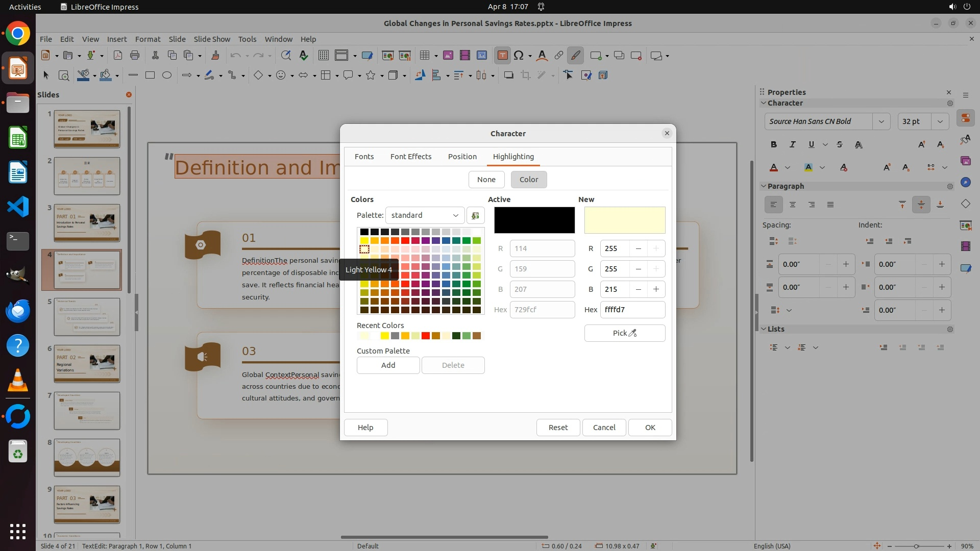Image resolution: width=980 pixels, height=551 pixels.
Task: Insert special character Omega icon
Action: (x=519, y=56)
